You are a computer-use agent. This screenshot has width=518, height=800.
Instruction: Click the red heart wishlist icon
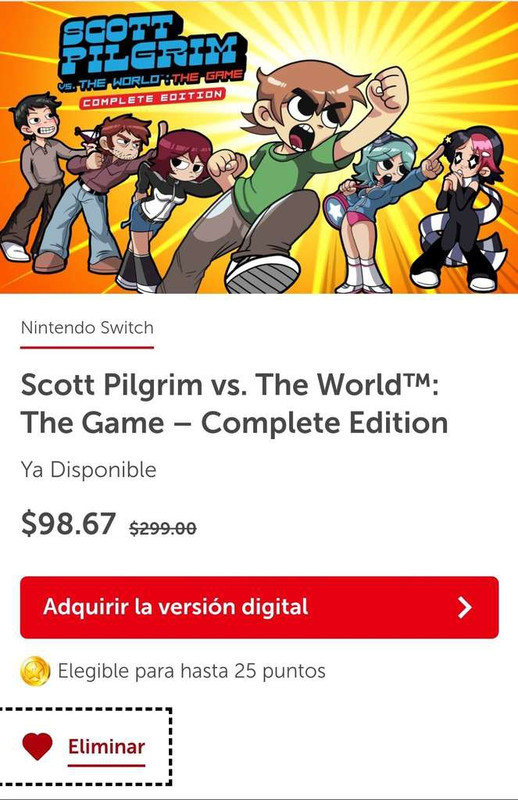pos(37,746)
